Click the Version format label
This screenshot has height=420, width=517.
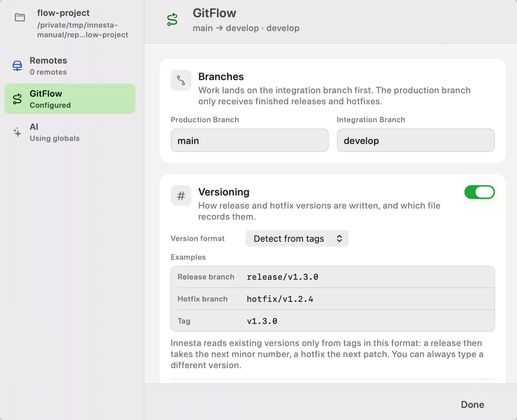198,238
